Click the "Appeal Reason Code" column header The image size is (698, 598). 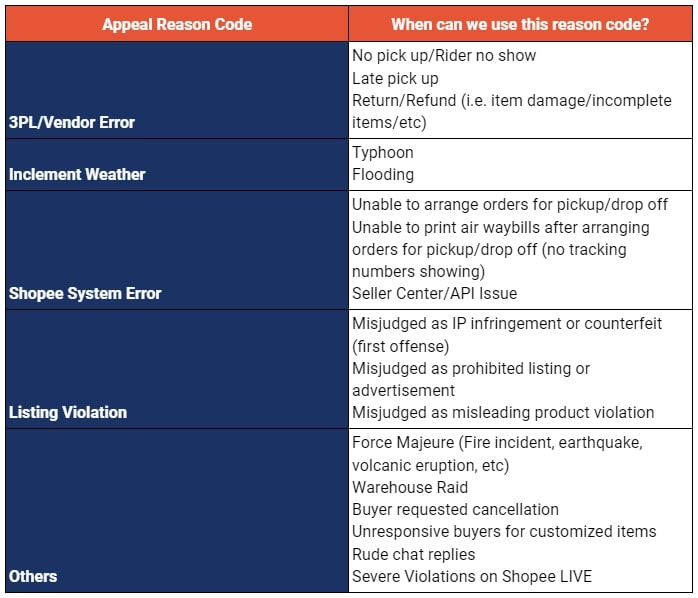(177, 24)
